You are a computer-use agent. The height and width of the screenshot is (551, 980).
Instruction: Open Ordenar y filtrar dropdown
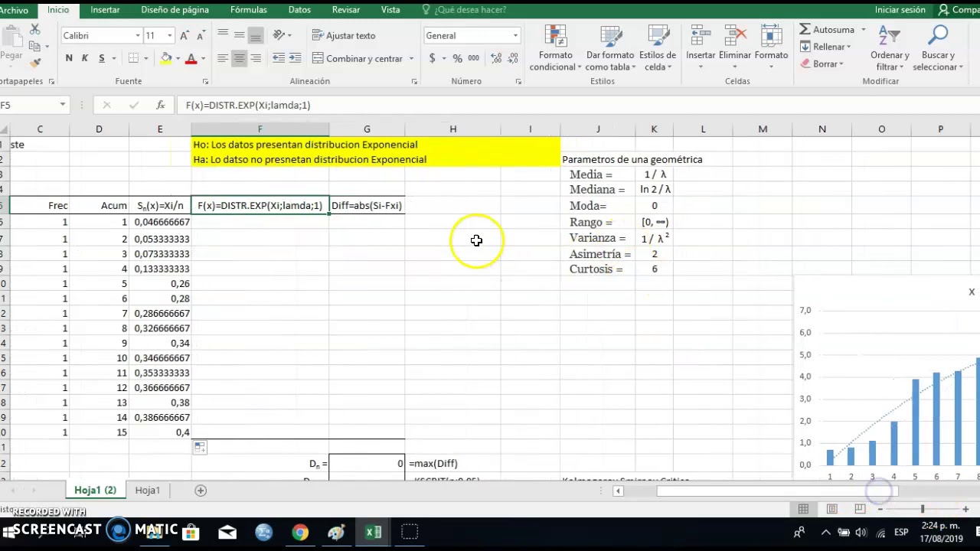[x=889, y=48]
